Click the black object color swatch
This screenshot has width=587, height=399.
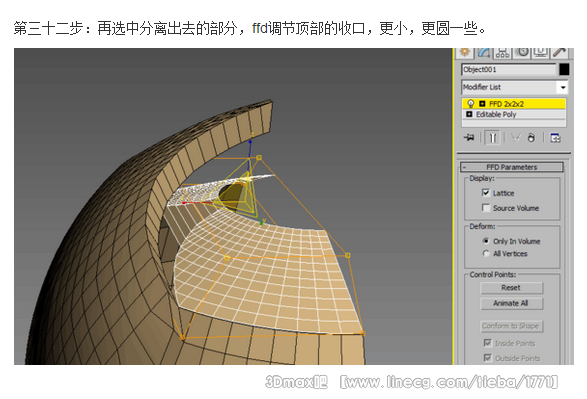pyautogui.click(x=564, y=69)
